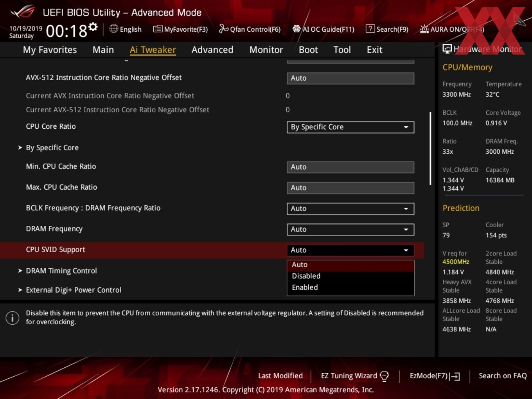Viewport: 532px width, 399px height.
Task: Click the 16384 MB capacity value
Action: point(500,180)
